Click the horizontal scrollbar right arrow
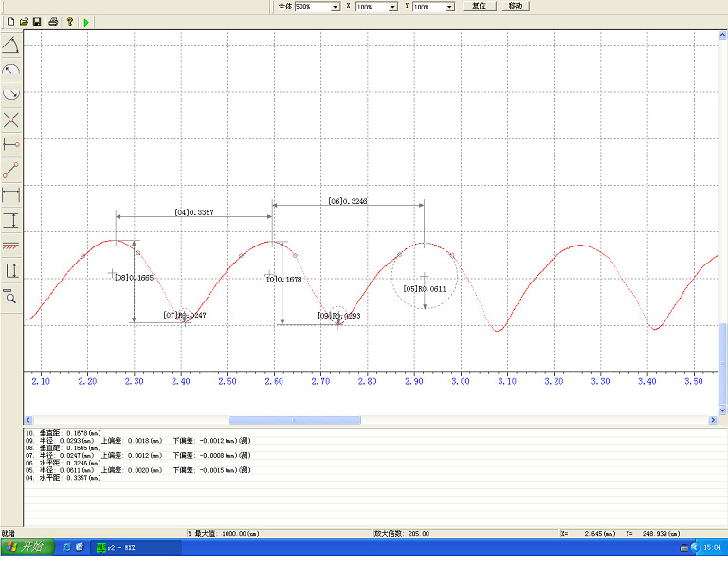The height and width of the screenshot is (583, 728). pyautogui.click(x=713, y=420)
